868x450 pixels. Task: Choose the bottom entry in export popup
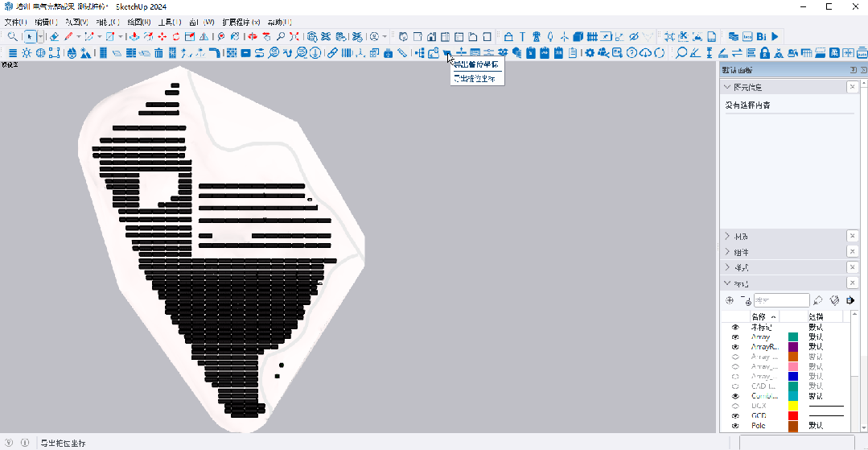pos(475,79)
